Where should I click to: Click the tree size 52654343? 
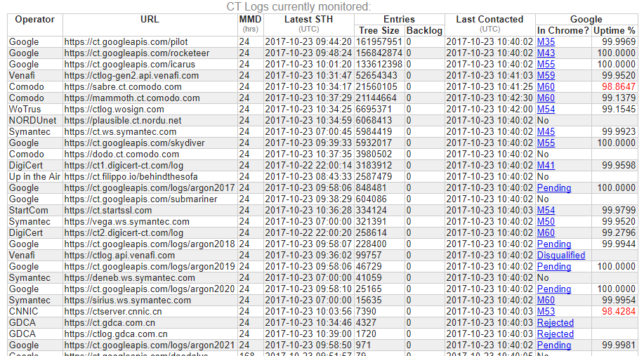point(376,76)
